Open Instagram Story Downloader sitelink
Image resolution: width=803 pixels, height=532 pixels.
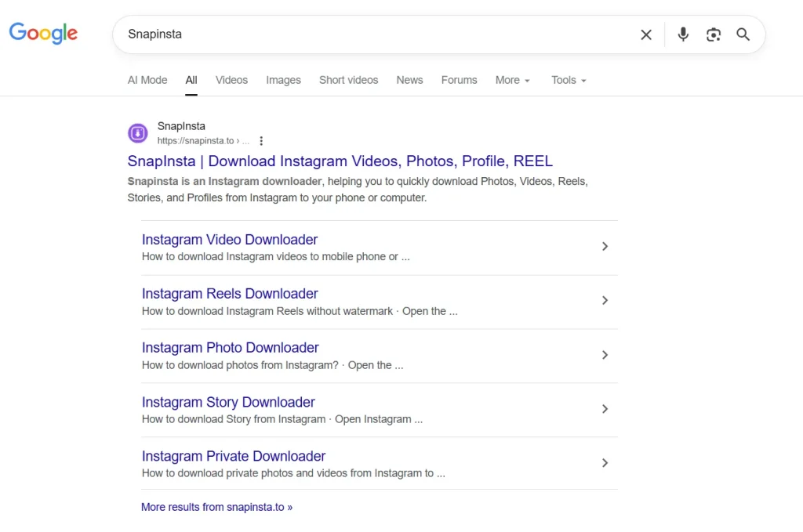pos(228,402)
